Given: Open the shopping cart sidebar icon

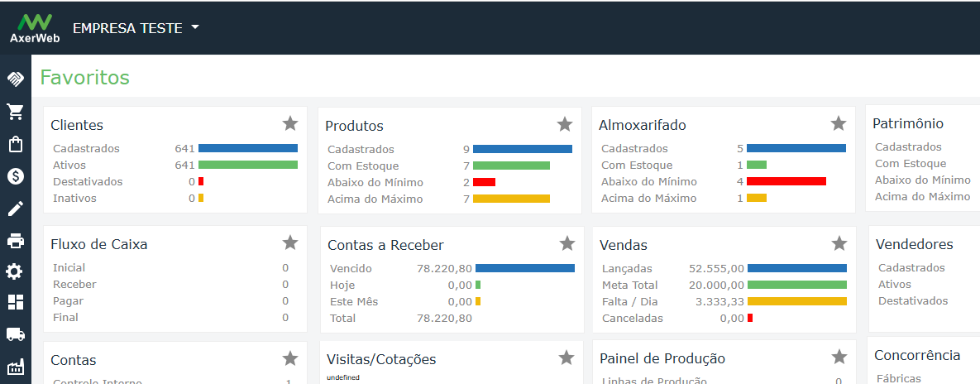Looking at the screenshot, I should click(15, 112).
